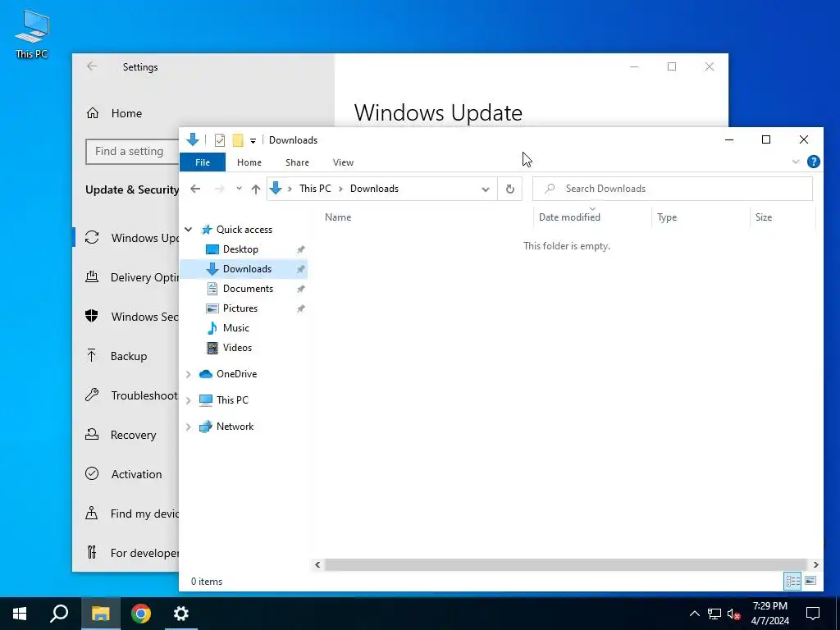Screen dimensions: 840x630
Task: Open the muted volume tray icon
Action: [x=734, y=614]
